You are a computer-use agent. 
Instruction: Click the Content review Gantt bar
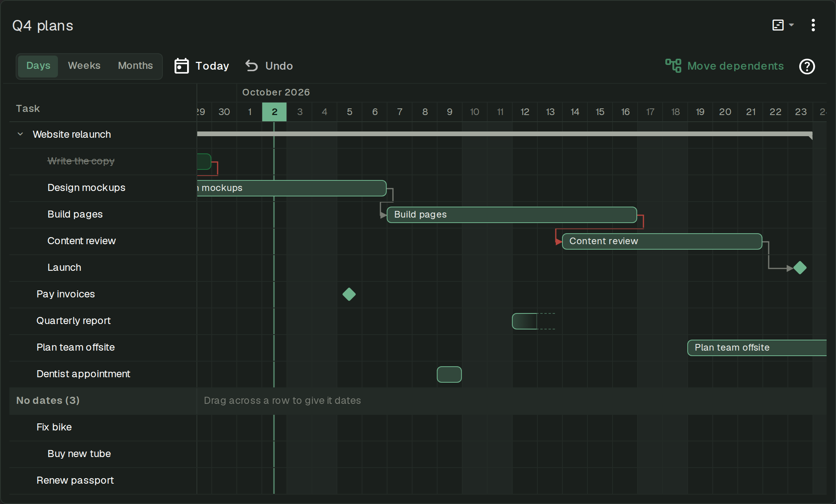[662, 241]
